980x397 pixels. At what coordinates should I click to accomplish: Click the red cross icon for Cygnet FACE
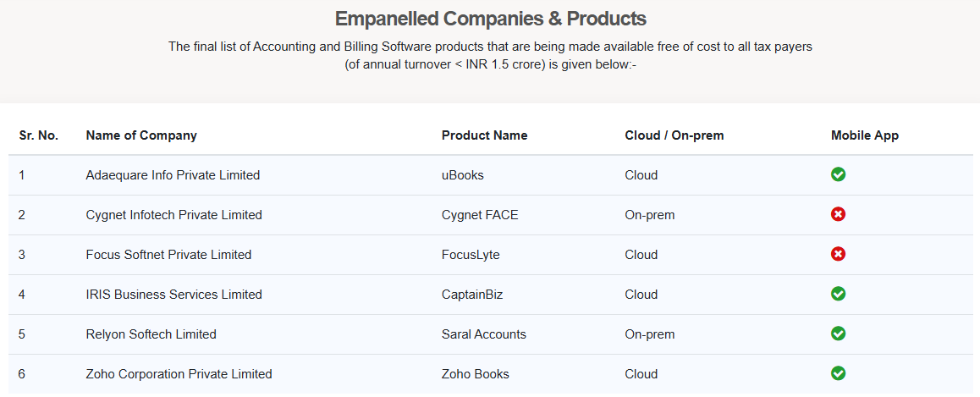tap(838, 214)
